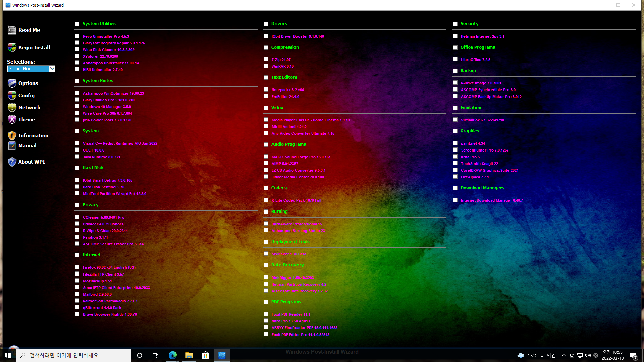Click the Theme icon
Image resolution: width=644 pixels, height=362 pixels.
point(12,120)
